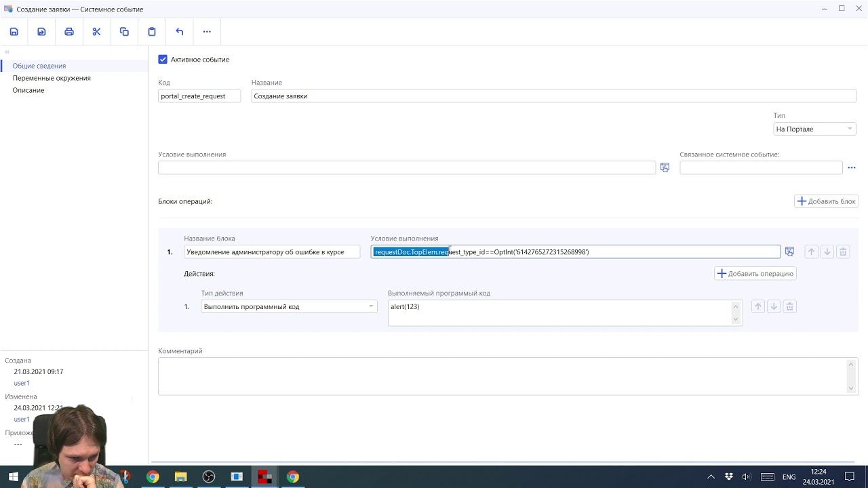Switch the ENG input language indicator
The image size is (868, 488).
789,477
